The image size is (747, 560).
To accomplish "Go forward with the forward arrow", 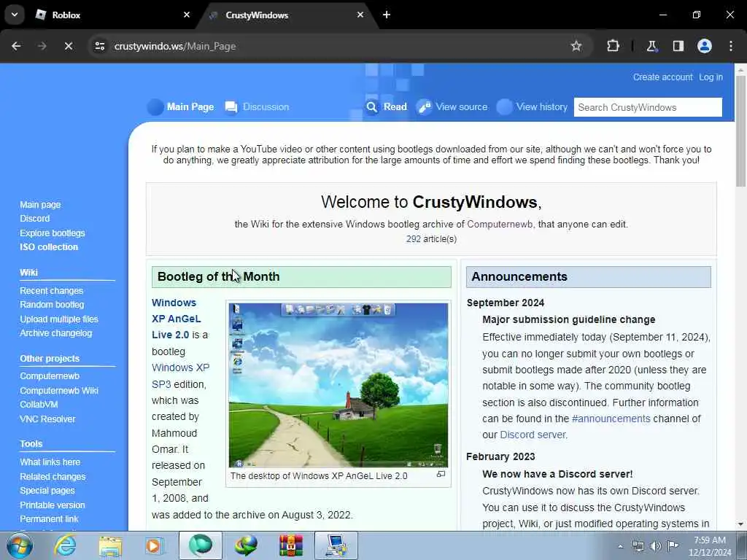I will pos(42,46).
